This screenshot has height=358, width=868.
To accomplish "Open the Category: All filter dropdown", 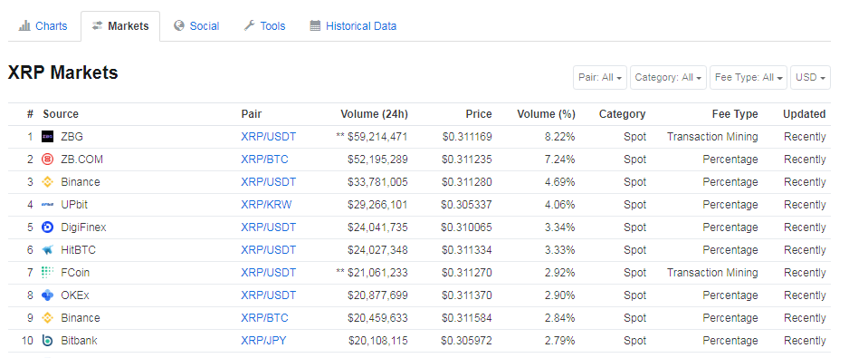I will [669, 78].
